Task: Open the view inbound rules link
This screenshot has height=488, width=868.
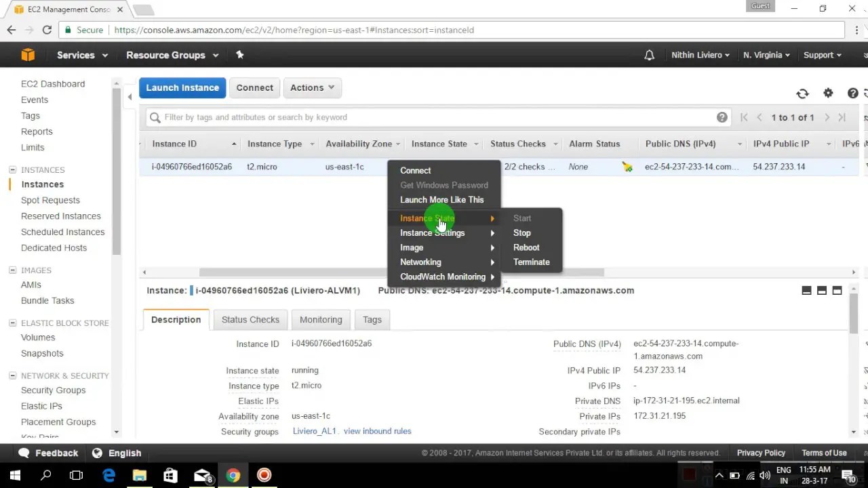Action: coord(377,431)
